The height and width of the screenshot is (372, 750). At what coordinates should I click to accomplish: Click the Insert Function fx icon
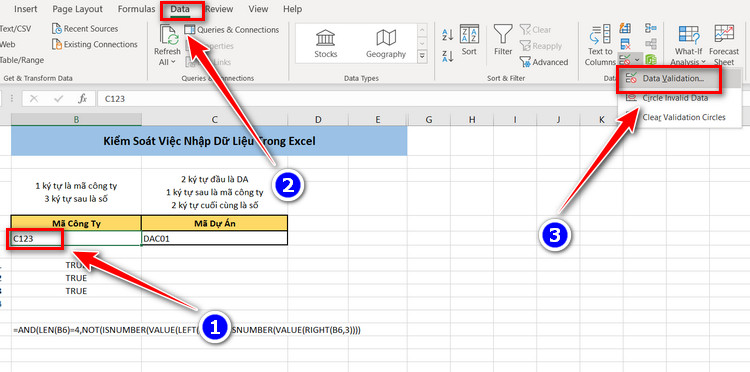[82, 99]
